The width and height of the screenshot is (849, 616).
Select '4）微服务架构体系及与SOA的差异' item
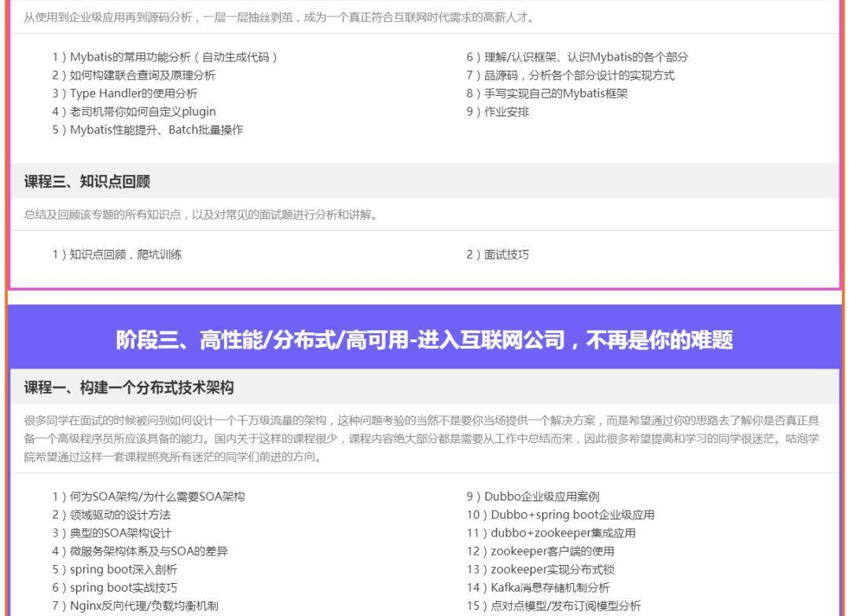140,551
